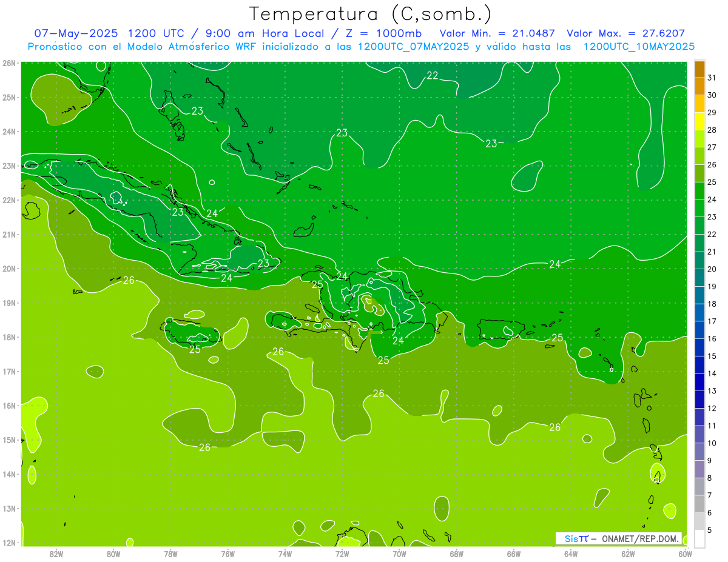Click legend color band between 12 and 13
Image resolution: width=728 pixels, height=562 pixels.
(x=699, y=400)
